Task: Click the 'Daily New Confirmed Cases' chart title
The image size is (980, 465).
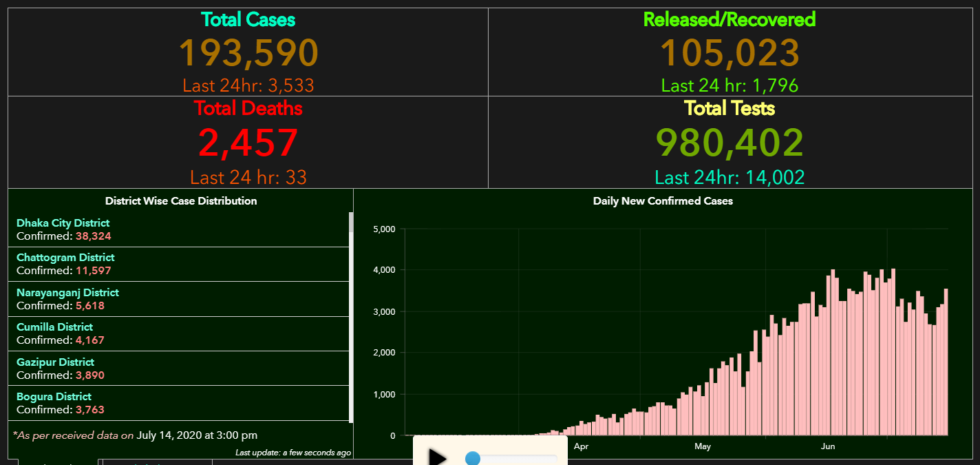Action: tap(663, 201)
